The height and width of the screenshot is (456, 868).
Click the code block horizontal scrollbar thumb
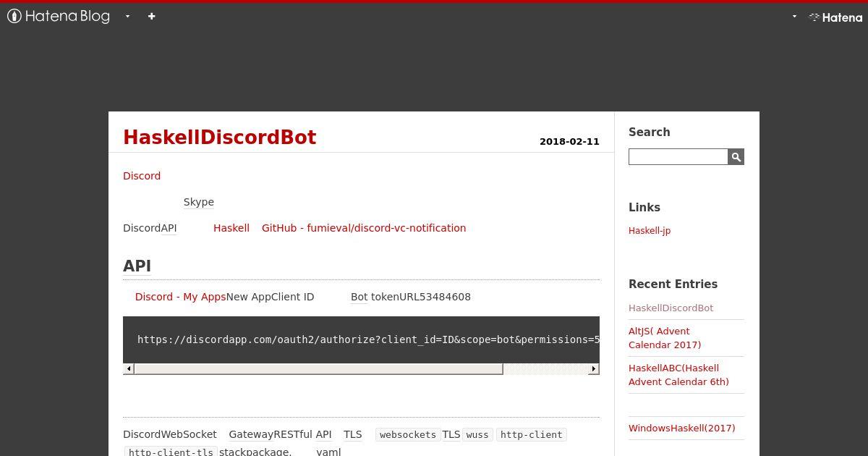tap(318, 368)
